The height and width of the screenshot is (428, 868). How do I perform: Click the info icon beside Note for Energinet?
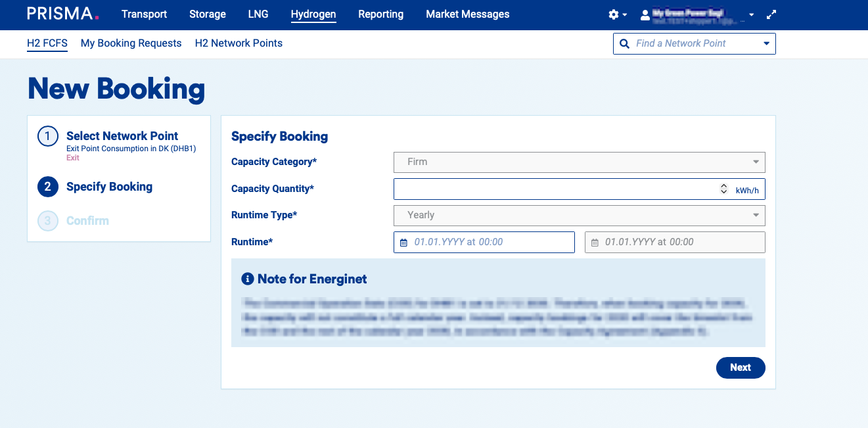point(247,279)
